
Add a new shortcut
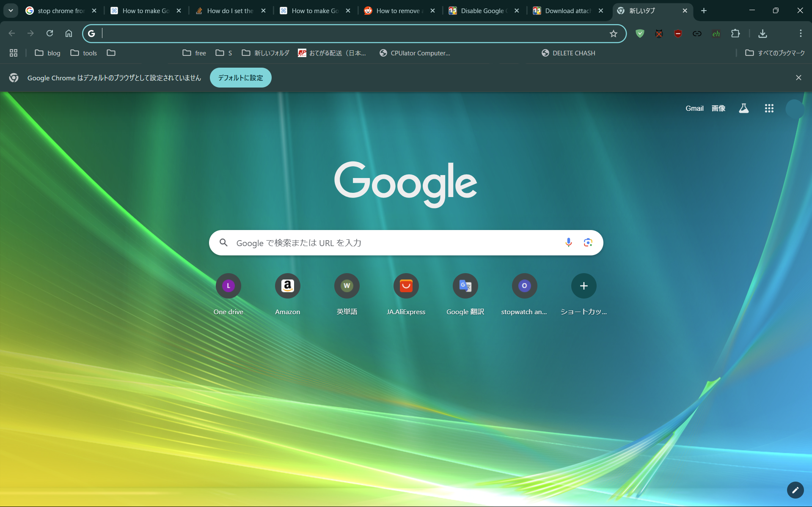point(584,294)
